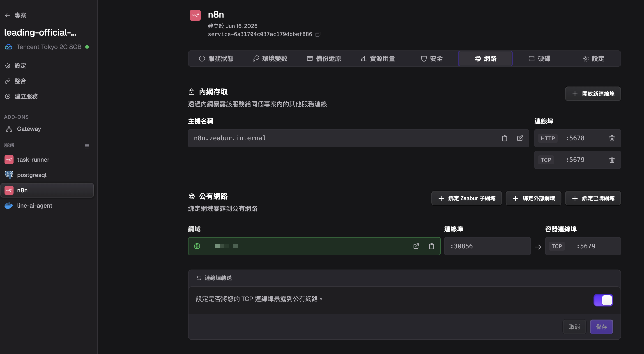Click the public port :30856 field
The width and height of the screenshot is (644, 354).
487,246
